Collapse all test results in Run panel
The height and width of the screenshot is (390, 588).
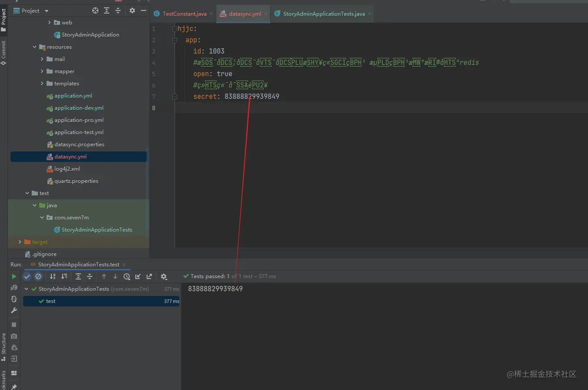(90, 276)
